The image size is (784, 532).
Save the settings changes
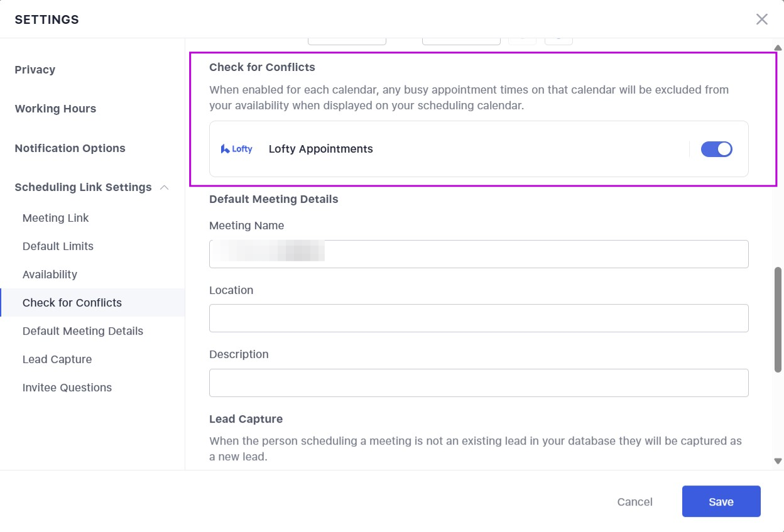coord(721,501)
